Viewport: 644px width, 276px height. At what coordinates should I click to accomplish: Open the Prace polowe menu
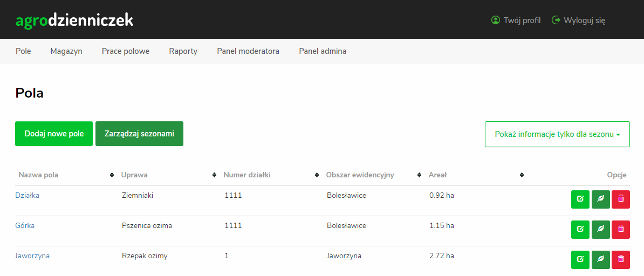coord(126,51)
